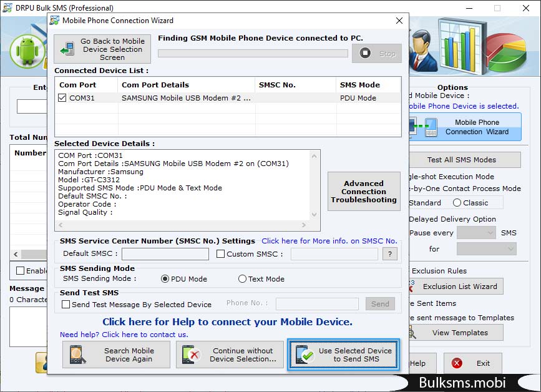Minimize the DRPU Bulk SMS main window
Viewport: 541px width, 392px height.
pyautogui.click(x=469, y=8)
